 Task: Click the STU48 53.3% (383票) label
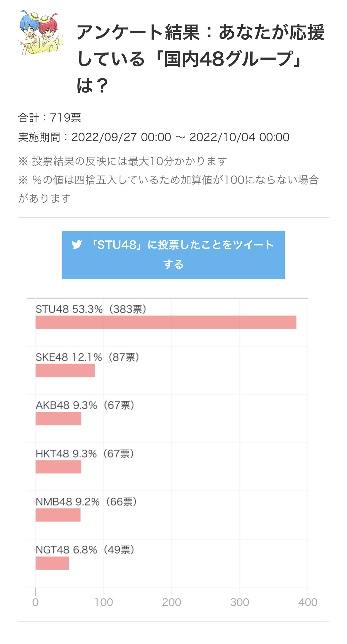[91, 309]
